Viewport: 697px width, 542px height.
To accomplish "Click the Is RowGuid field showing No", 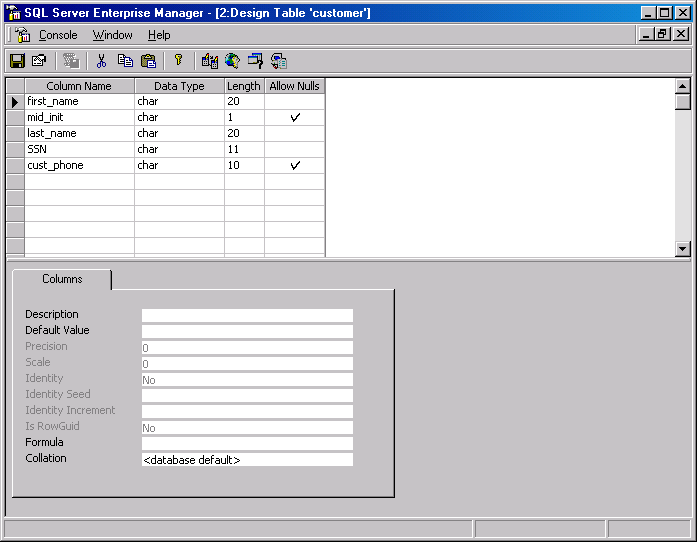I will pos(247,427).
